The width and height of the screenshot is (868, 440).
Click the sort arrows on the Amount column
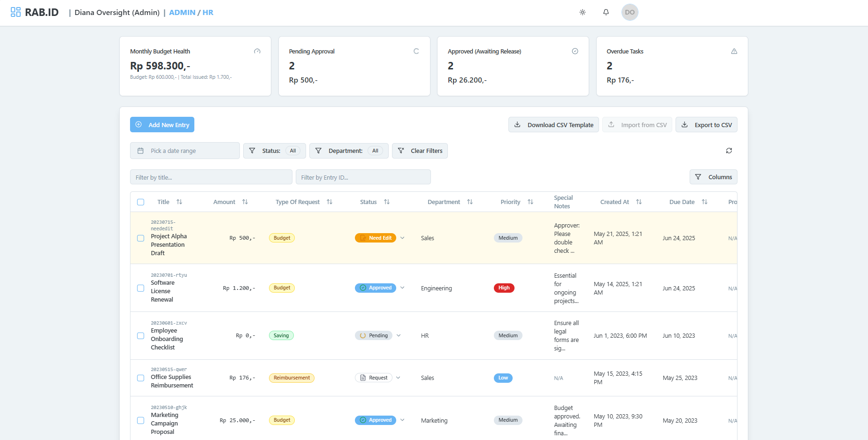(x=245, y=202)
